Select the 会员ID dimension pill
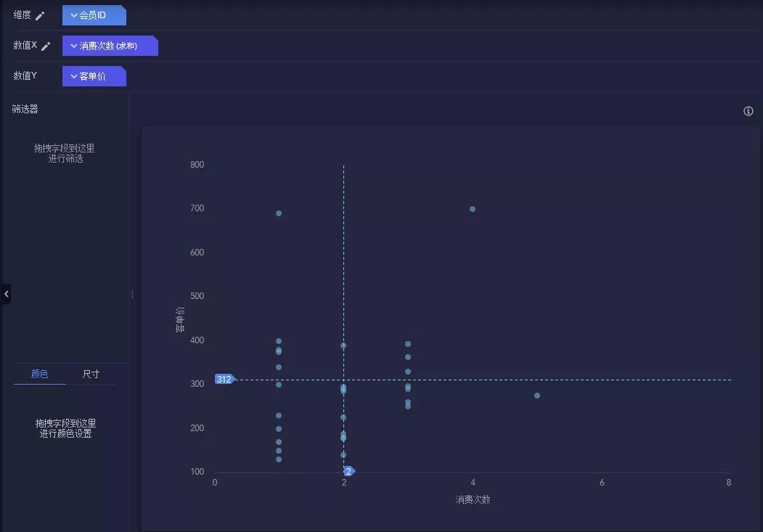This screenshot has height=532, width=763. (x=94, y=15)
